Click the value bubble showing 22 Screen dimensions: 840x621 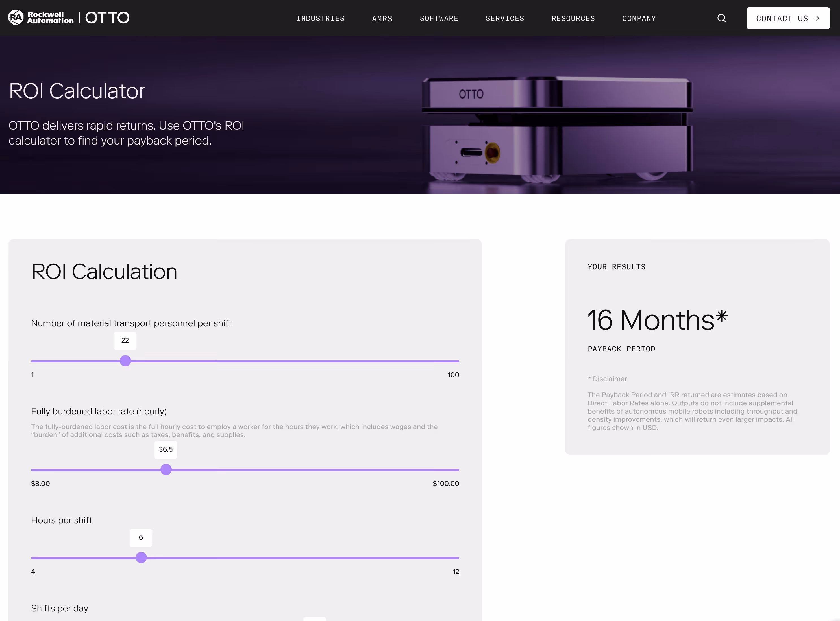coord(125,340)
